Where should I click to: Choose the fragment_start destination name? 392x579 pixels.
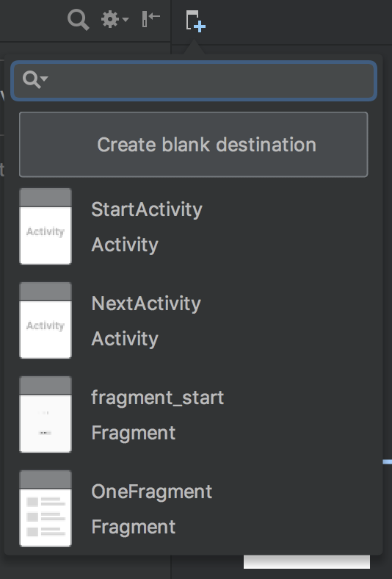point(158,398)
